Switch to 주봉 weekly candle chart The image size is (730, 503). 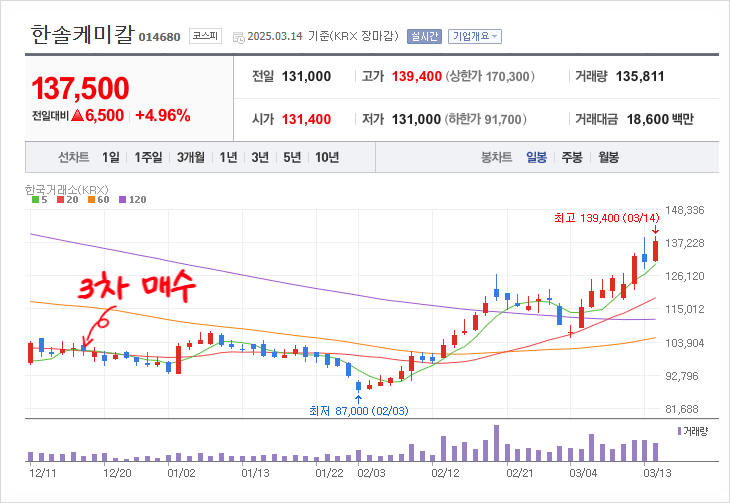[572, 157]
